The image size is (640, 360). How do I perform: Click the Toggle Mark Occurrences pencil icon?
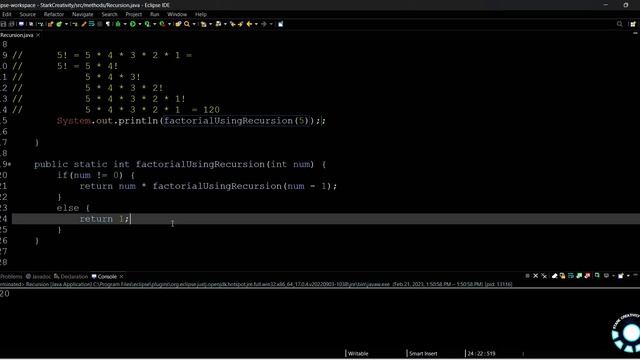pyautogui.click(x=84, y=24)
